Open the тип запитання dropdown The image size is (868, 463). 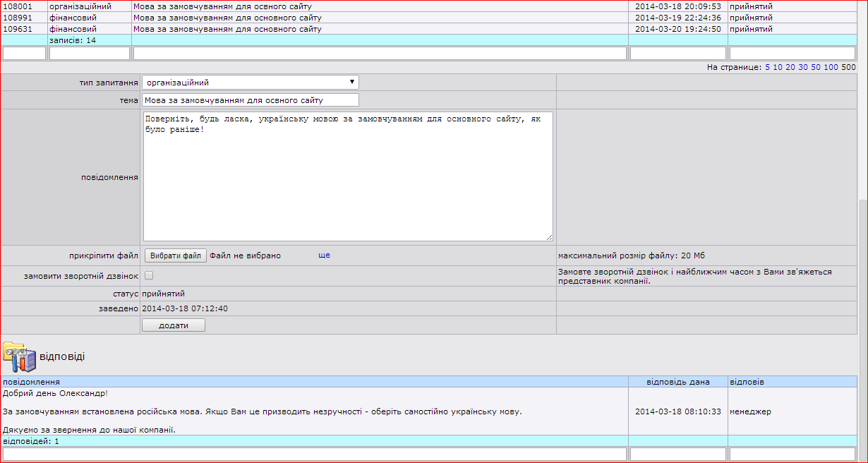(250, 83)
